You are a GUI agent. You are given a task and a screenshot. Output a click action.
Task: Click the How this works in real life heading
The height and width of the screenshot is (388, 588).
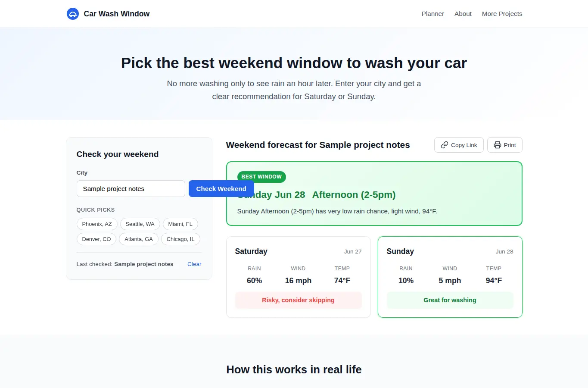[x=294, y=369]
